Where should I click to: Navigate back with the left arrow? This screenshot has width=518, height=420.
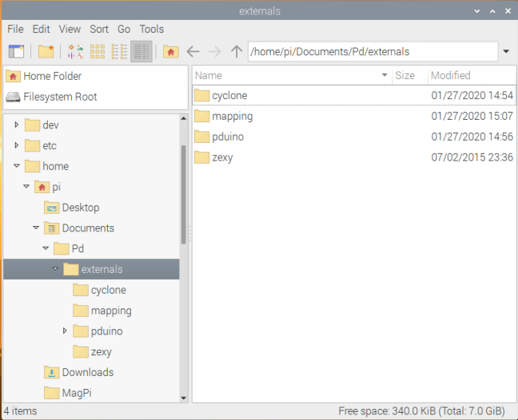coord(193,51)
